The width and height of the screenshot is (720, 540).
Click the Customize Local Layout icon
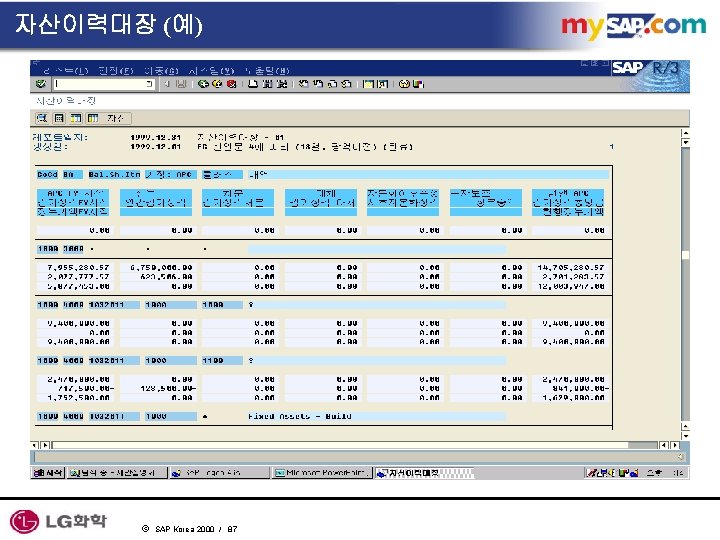coord(418,84)
